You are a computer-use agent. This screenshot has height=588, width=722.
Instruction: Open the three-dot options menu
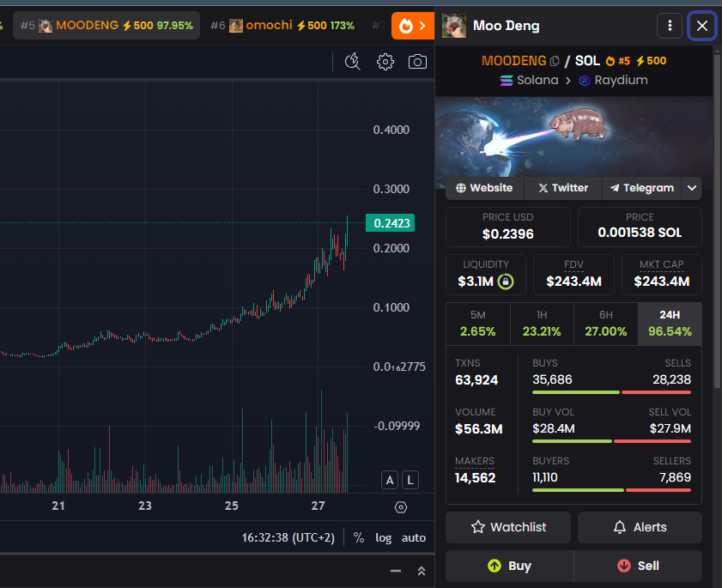[670, 26]
